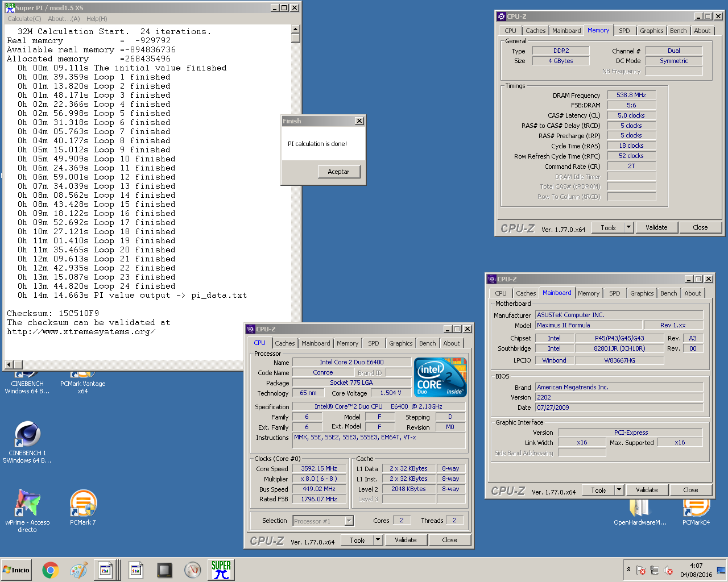
Task: Click the Loop 24 finished line
Action: click(x=96, y=286)
